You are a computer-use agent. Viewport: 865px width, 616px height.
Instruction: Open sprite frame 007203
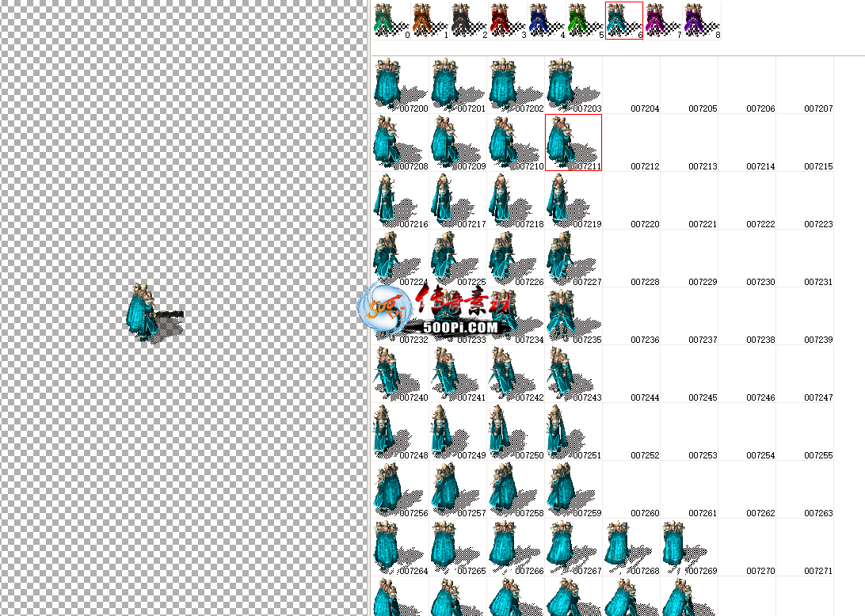coord(573,86)
